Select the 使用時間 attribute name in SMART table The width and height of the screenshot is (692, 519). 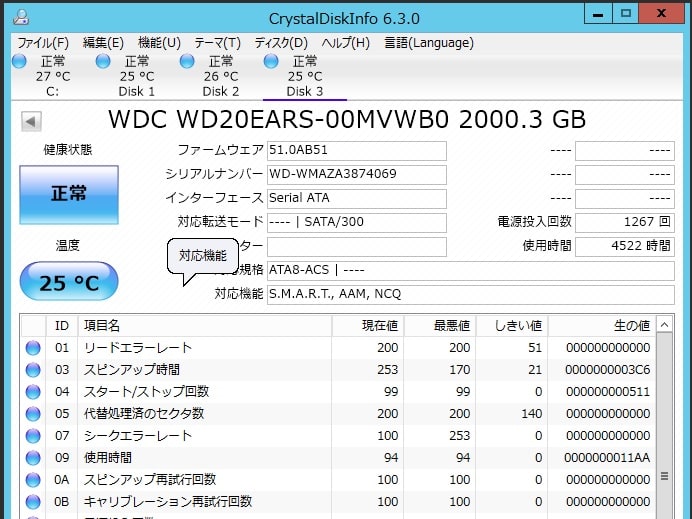[x=108, y=458]
